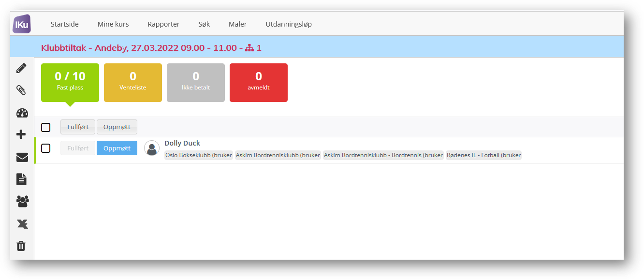
Task: Click the Oslo Bokseklubb (bruker tag
Action: coord(199,155)
